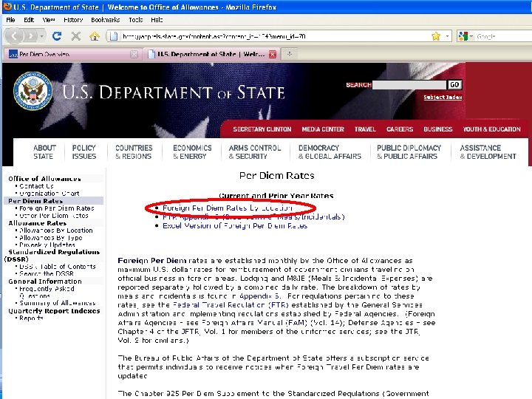The width and height of the screenshot is (532, 399).
Task: Select the Per Diem Rates sidebar heading
Action: coord(35,201)
